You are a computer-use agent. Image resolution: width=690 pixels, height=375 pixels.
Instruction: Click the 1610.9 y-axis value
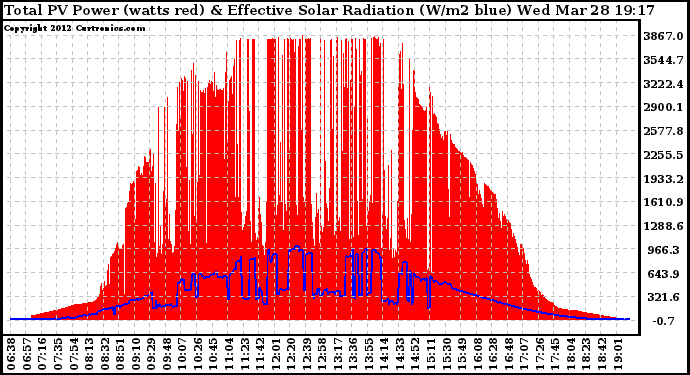[663, 202]
